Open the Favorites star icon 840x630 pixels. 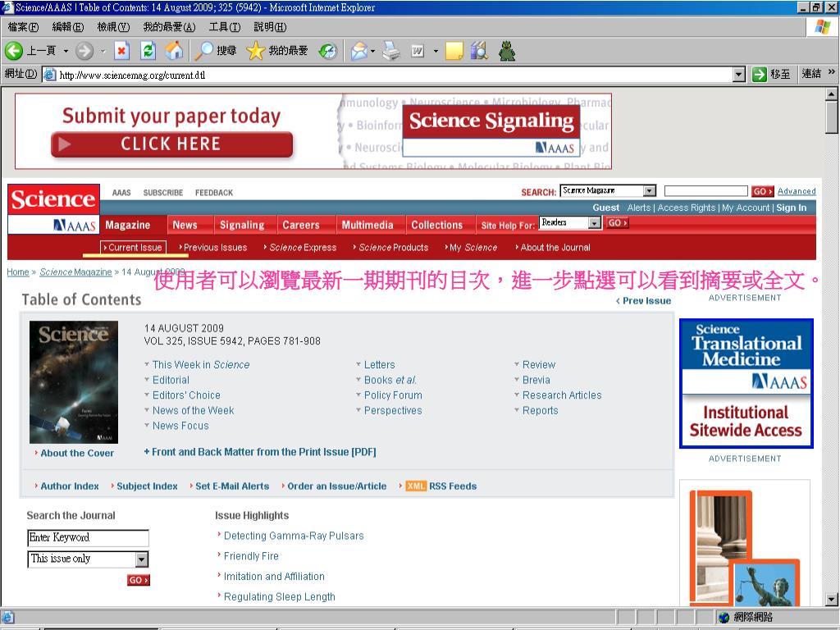point(256,52)
